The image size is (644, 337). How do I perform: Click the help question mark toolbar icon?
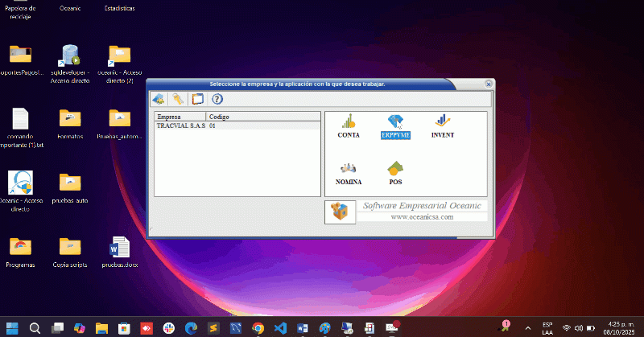tap(217, 99)
